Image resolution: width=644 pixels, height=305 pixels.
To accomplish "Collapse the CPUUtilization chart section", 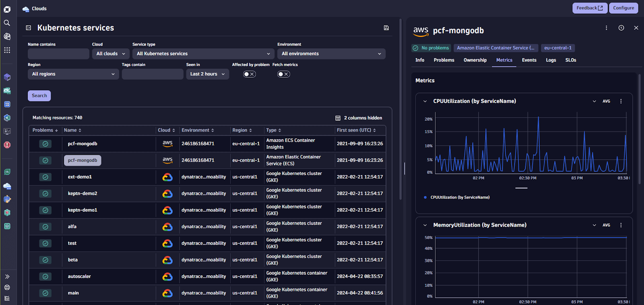I will coord(425,101).
